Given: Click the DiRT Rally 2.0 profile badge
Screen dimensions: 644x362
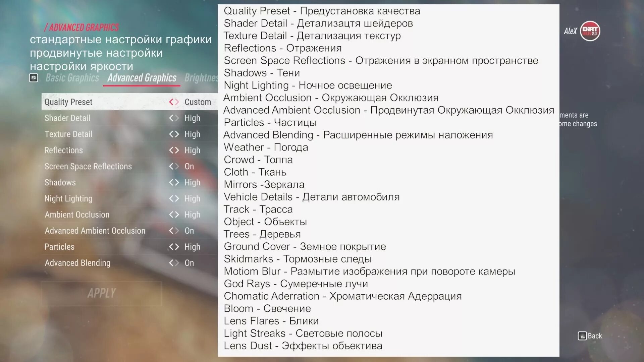Looking at the screenshot, I should point(590,31).
